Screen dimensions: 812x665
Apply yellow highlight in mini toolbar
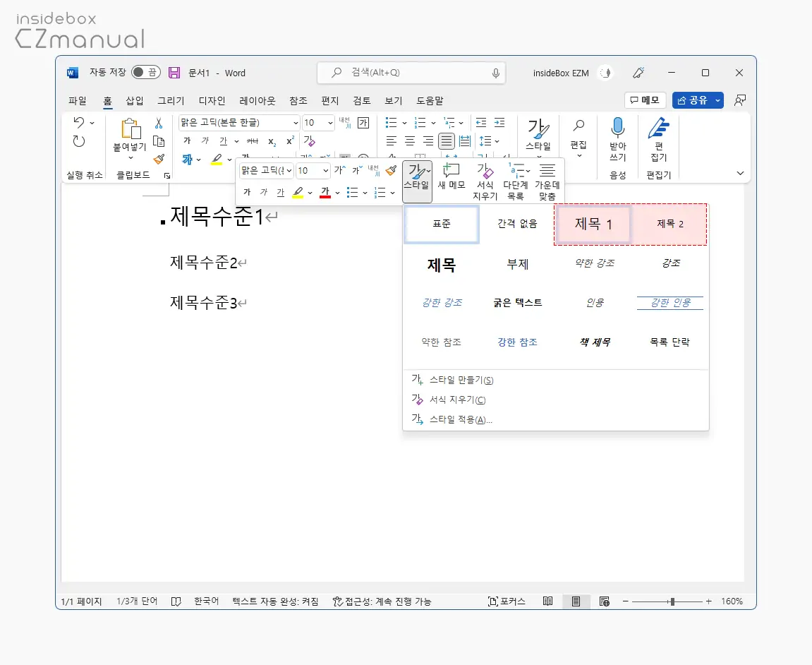point(298,193)
